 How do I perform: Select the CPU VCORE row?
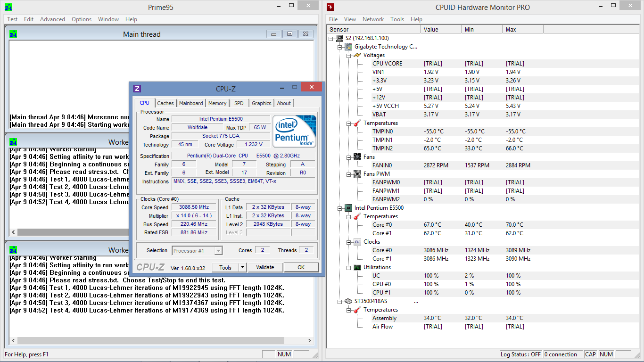click(x=484, y=64)
